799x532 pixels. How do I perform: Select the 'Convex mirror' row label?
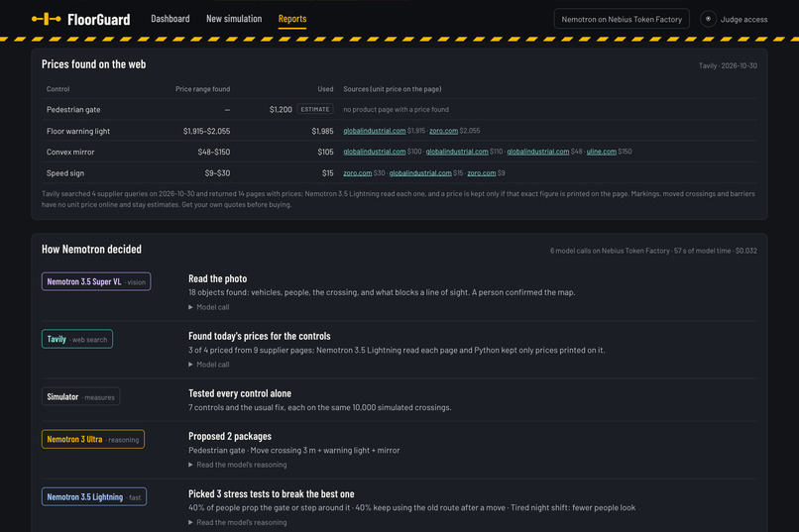[x=70, y=152]
